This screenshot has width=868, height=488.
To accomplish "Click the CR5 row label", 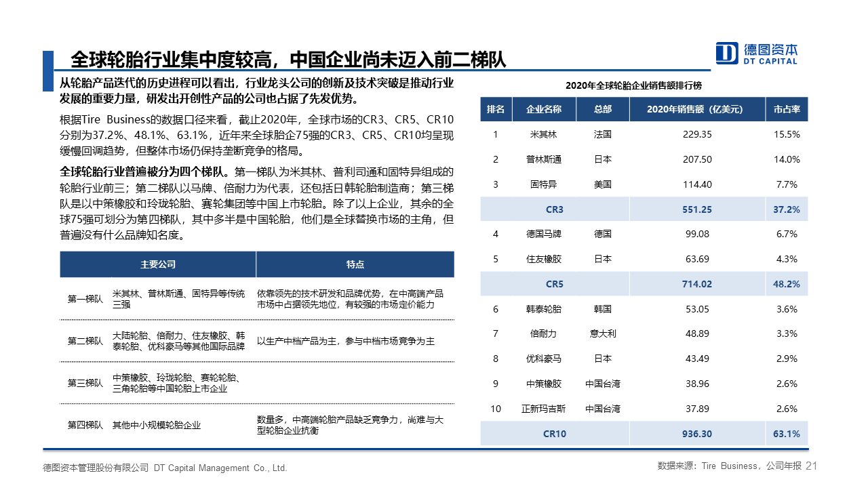I will 554,284.
